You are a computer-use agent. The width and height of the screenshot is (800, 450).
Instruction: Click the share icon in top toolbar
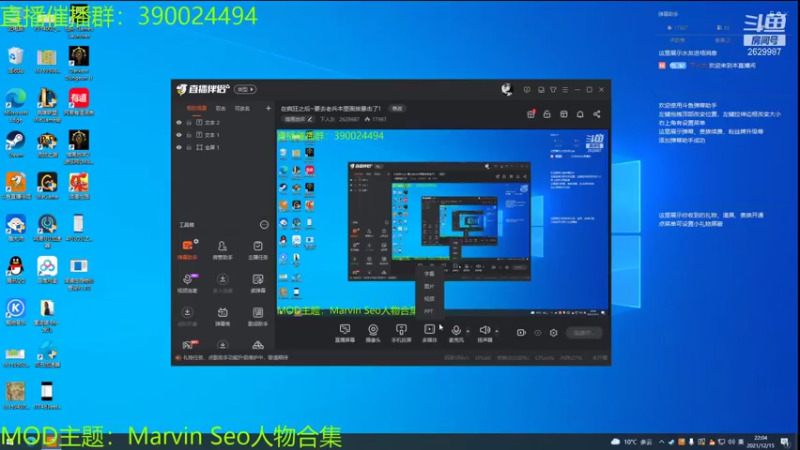[x=596, y=114]
